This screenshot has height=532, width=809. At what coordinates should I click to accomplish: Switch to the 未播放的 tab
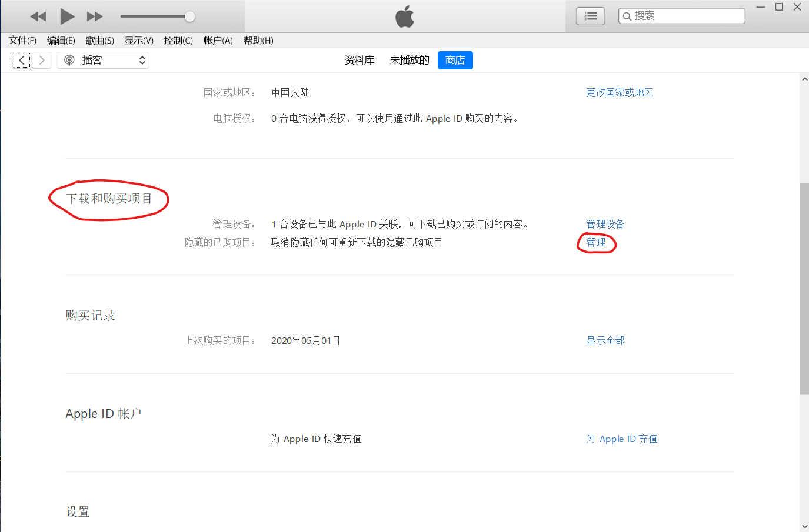(x=410, y=60)
